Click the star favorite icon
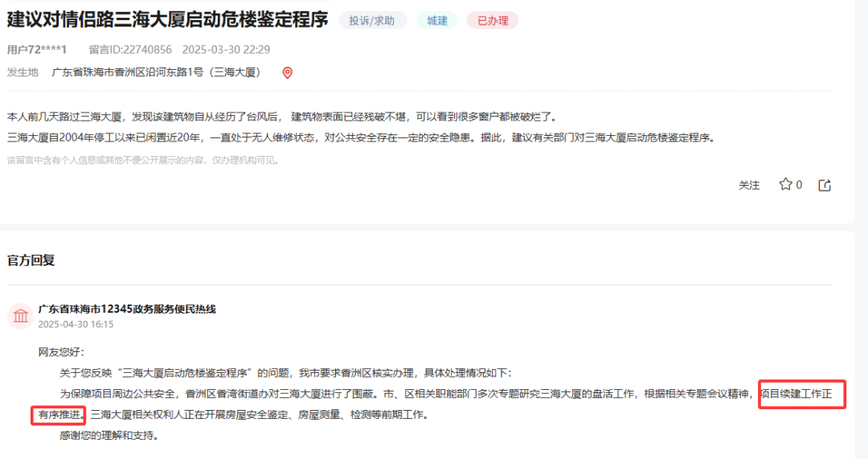Viewport: 868px width, 459px height. click(x=785, y=184)
